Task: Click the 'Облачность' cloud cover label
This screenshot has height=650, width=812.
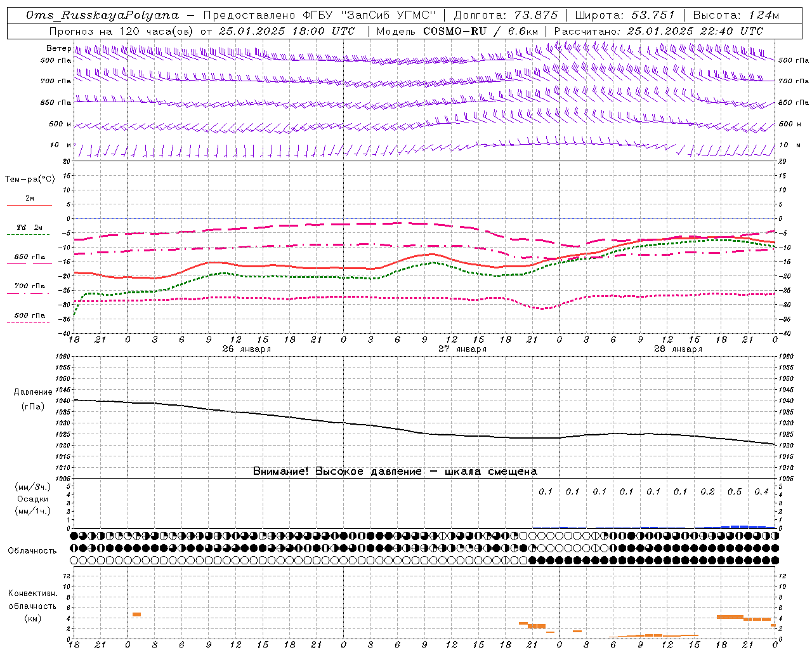Action: click(x=32, y=551)
